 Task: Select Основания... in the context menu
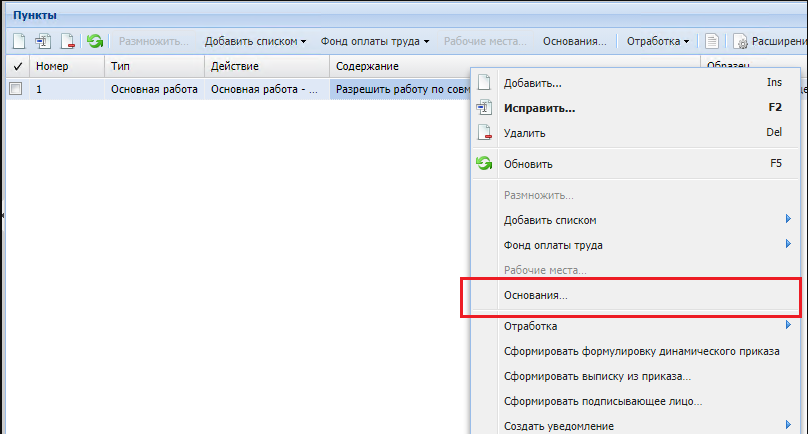pos(536,297)
